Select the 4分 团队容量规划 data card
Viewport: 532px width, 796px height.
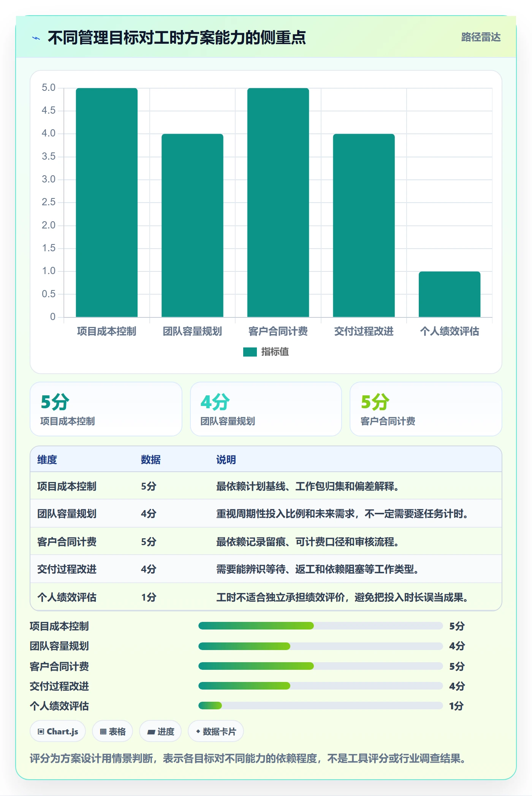(x=266, y=409)
